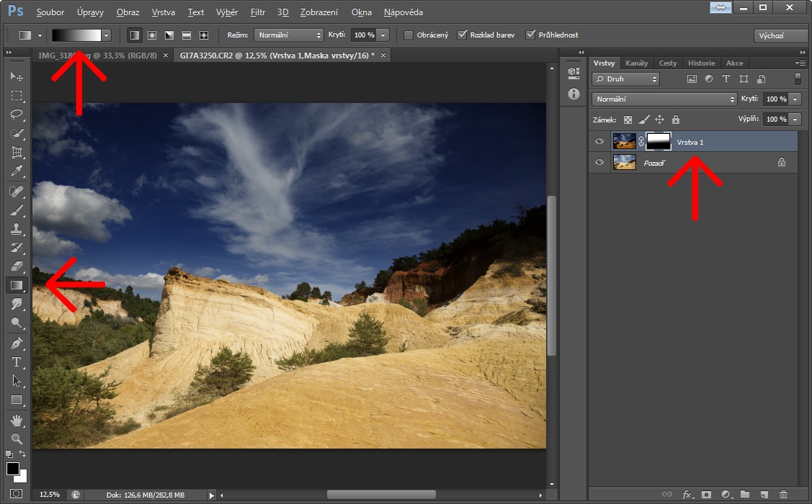Select the Eyedropper tool
The width and height of the screenshot is (812, 504).
tap(17, 171)
